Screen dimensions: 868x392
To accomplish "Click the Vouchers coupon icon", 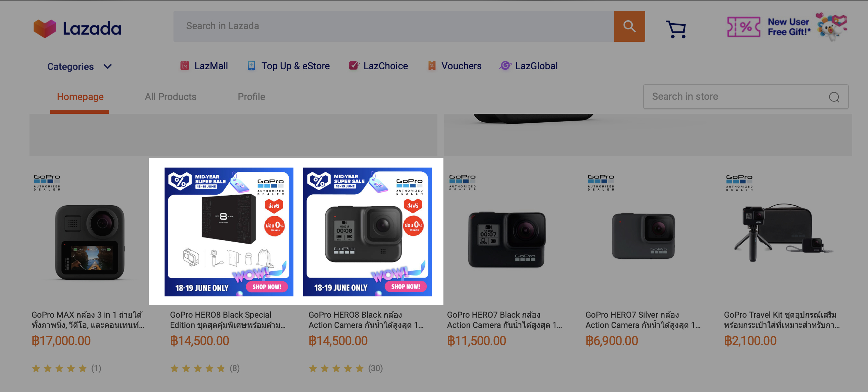I will [432, 65].
